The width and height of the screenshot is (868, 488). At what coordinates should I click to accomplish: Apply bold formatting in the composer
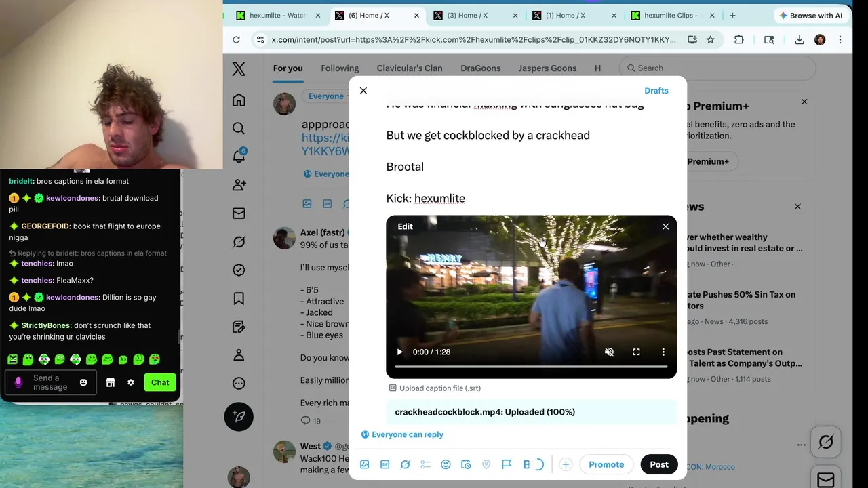click(x=526, y=464)
